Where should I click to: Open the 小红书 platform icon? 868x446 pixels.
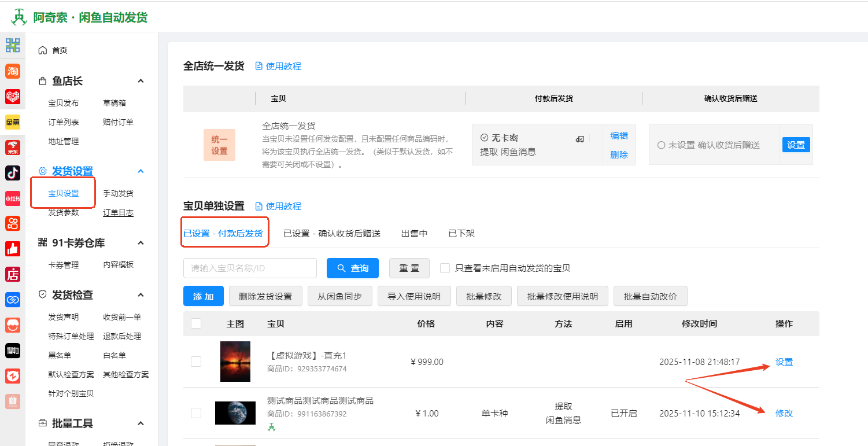13,198
